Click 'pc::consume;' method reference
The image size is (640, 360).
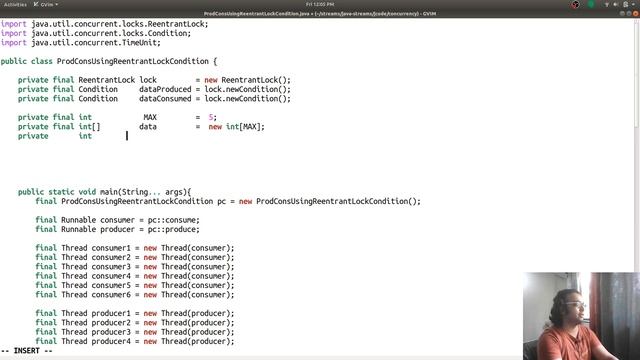(x=173, y=220)
